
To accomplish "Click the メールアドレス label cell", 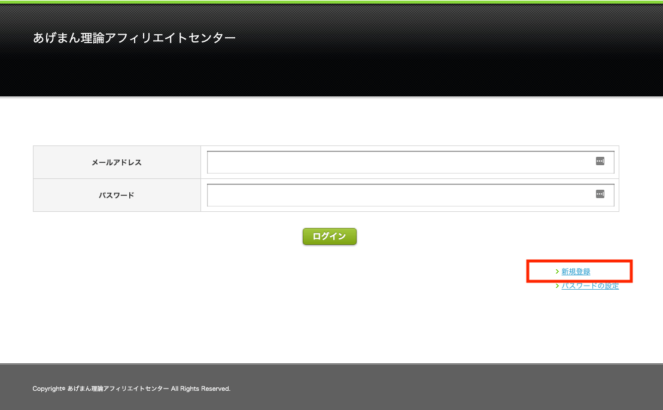I will 117,161.
